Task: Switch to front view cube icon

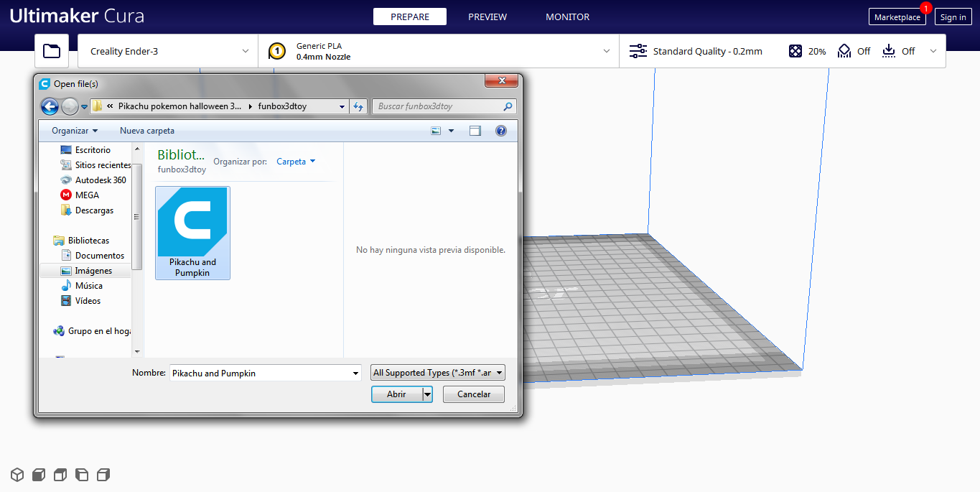Action: tap(39, 475)
